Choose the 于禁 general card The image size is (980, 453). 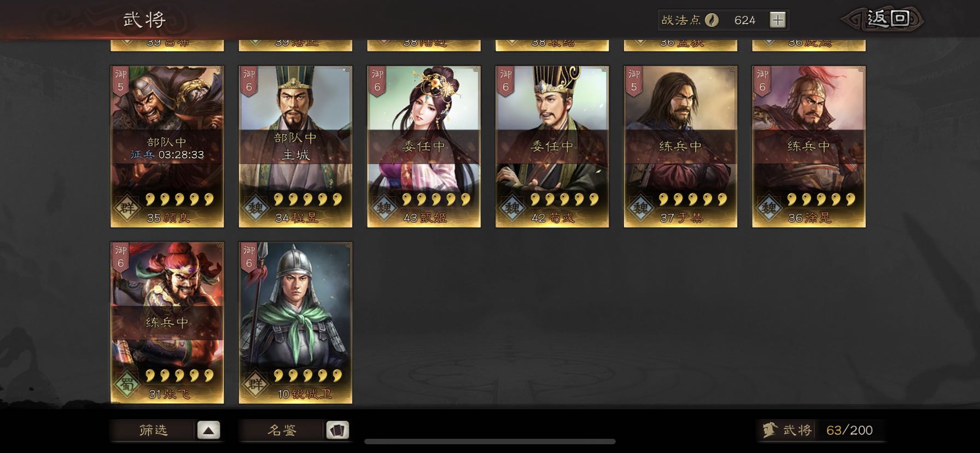pyautogui.click(x=680, y=147)
